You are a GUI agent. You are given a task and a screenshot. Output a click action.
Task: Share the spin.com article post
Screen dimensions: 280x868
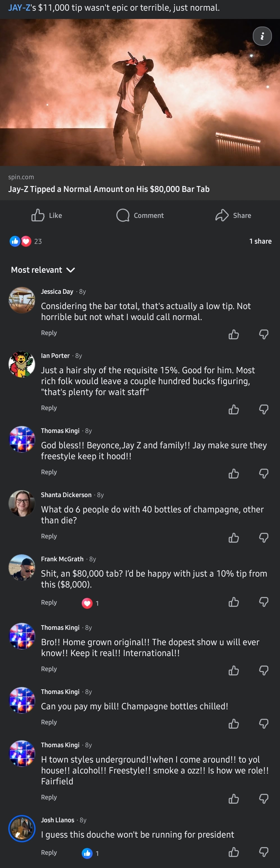click(233, 215)
